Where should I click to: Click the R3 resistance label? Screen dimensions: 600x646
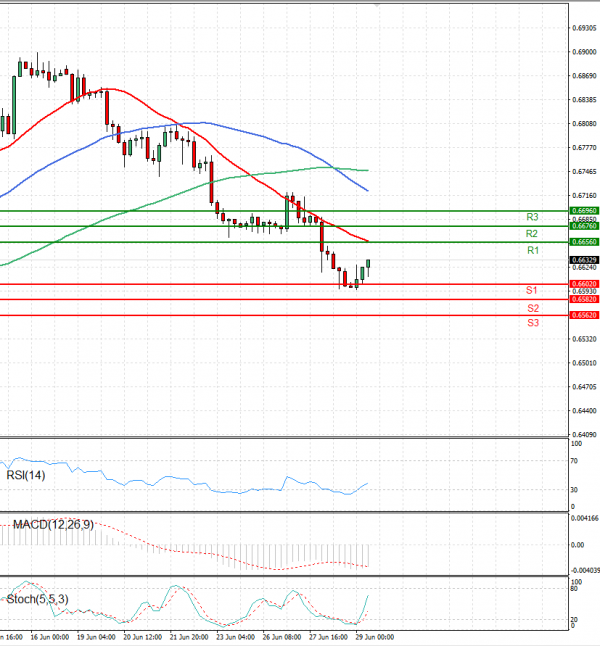[x=532, y=217]
